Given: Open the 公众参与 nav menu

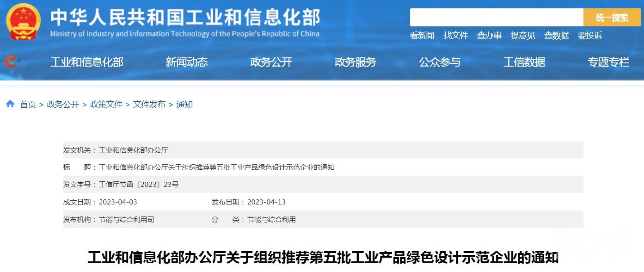Looking at the screenshot, I should 440,62.
